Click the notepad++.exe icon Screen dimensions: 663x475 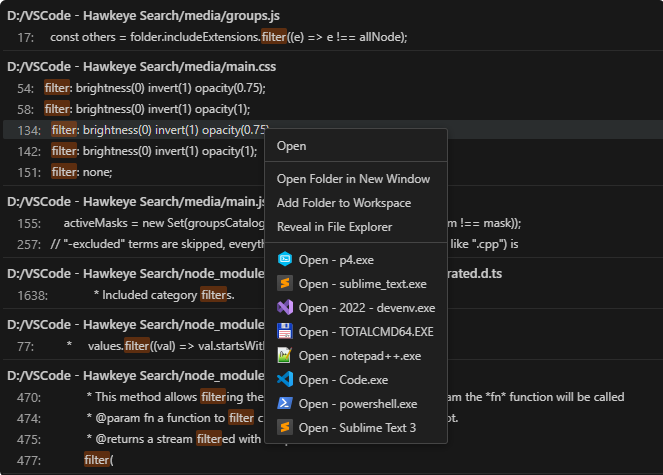[x=285, y=356]
